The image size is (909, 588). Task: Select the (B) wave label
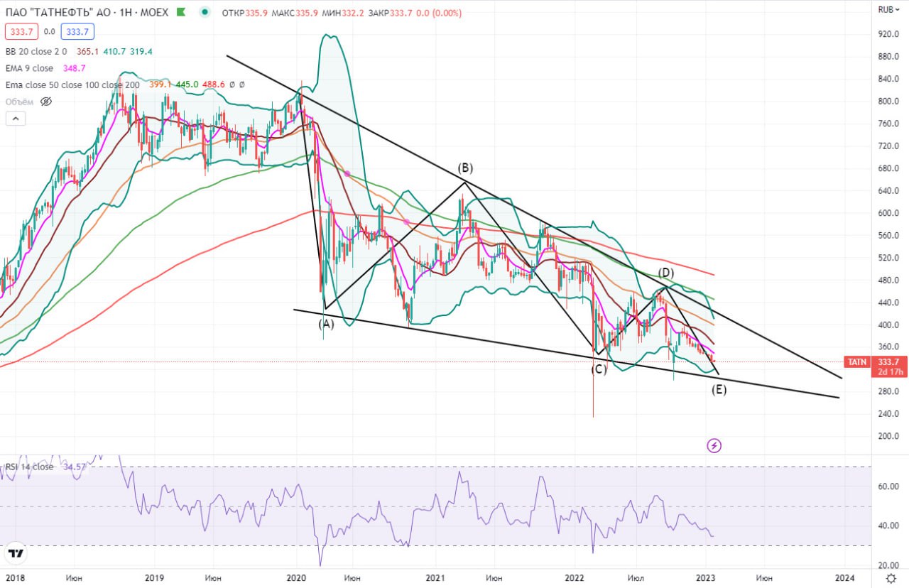click(464, 168)
